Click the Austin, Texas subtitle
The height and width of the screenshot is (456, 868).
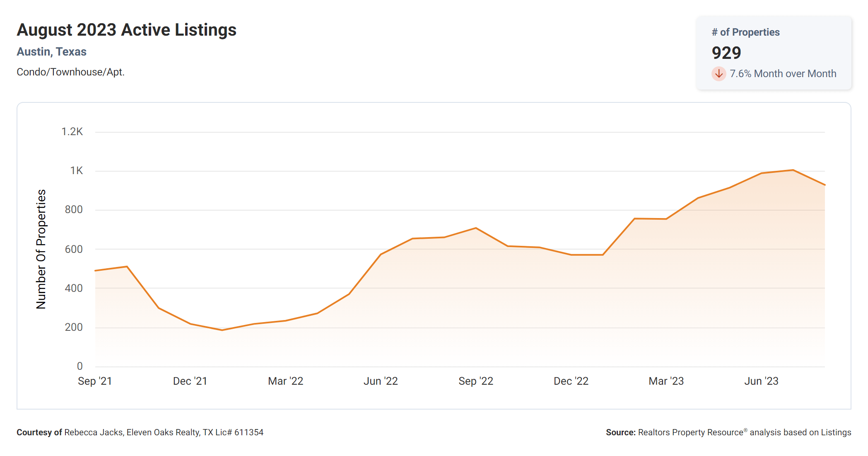pyautogui.click(x=51, y=52)
